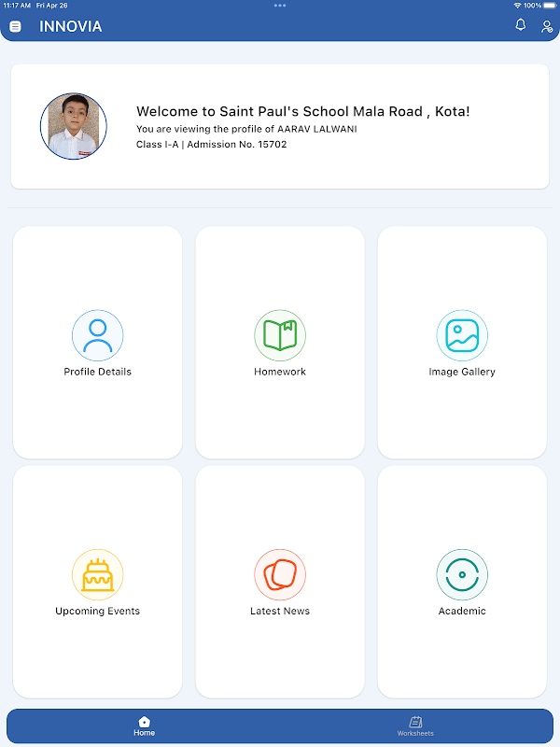The height and width of the screenshot is (747, 560).
Task: Tap the Image Gallery label
Action: pos(462,372)
